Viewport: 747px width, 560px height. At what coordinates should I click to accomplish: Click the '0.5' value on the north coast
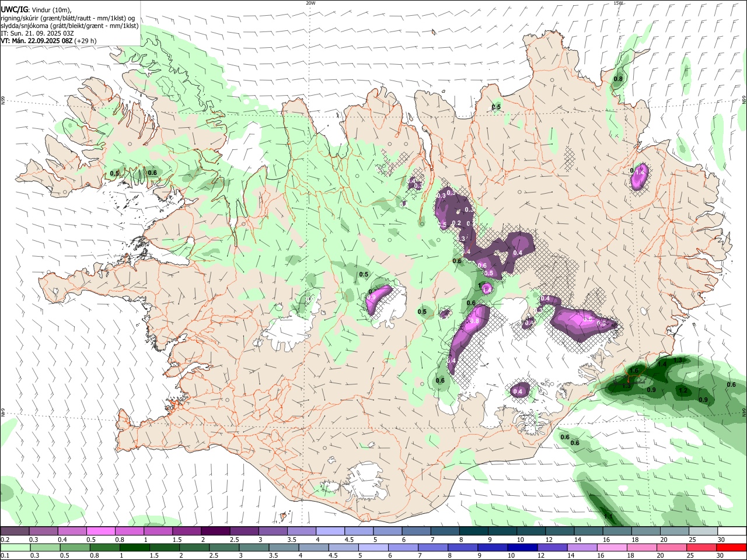[x=496, y=107]
